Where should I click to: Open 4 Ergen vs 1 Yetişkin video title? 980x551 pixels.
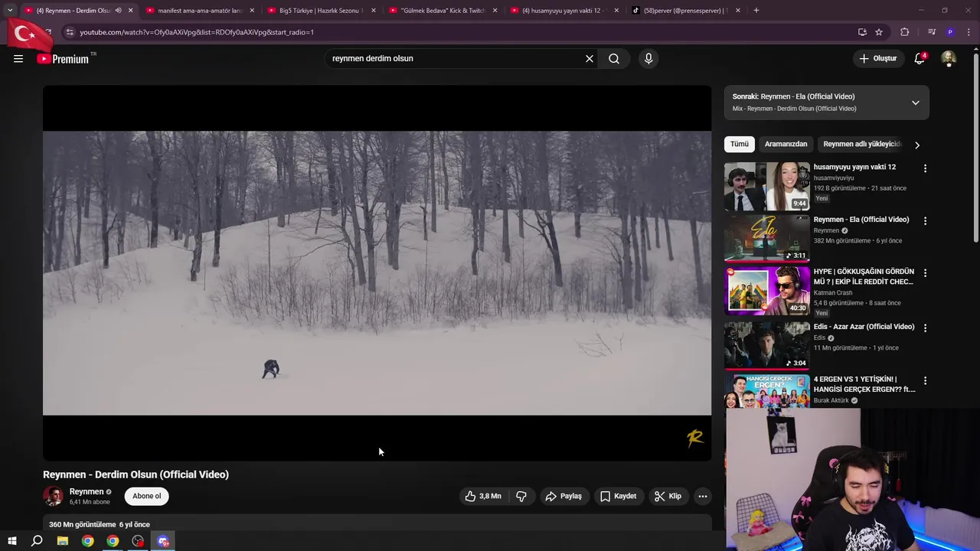(864, 384)
